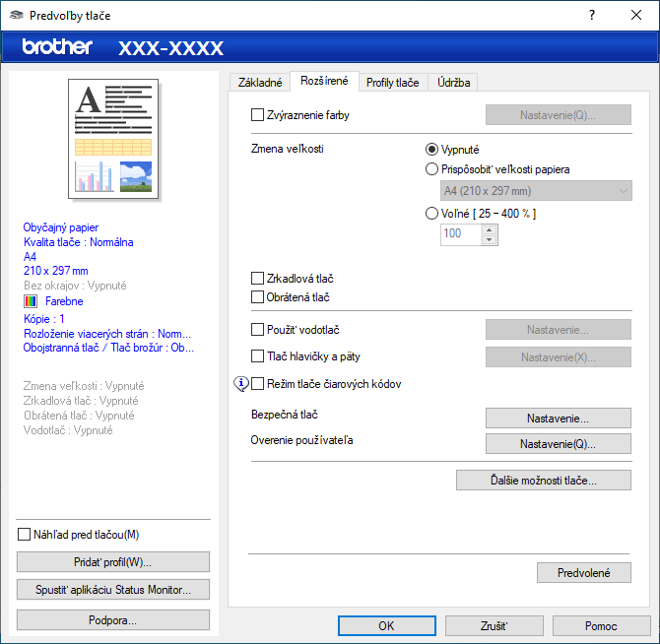Enable the Zvýraznenie farby checkbox
The height and width of the screenshot is (644, 660).
(258, 115)
